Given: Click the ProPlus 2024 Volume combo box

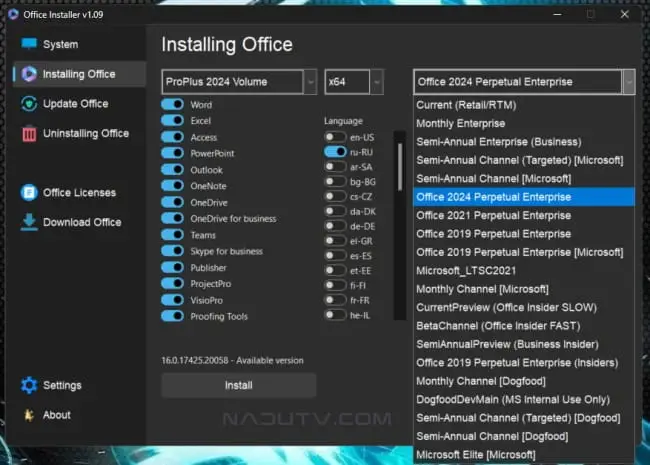Looking at the screenshot, I should [x=239, y=82].
